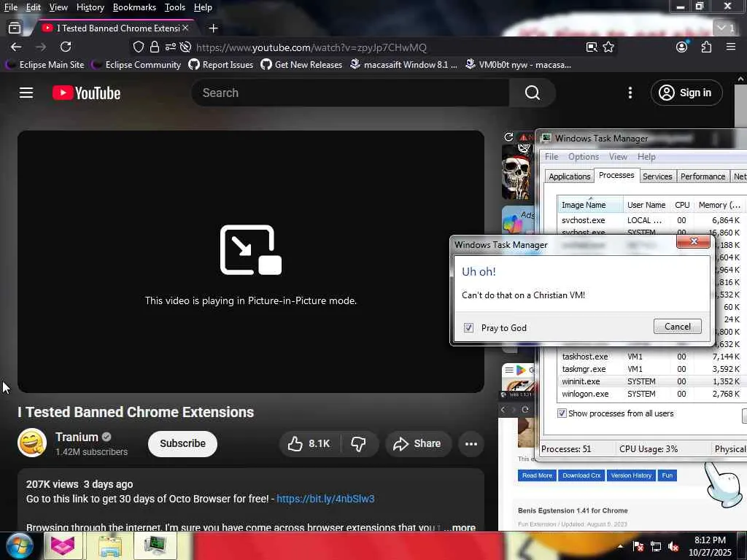Open the Bookmarks menu
Viewport: 747px width, 560px height.
pos(134,7)
